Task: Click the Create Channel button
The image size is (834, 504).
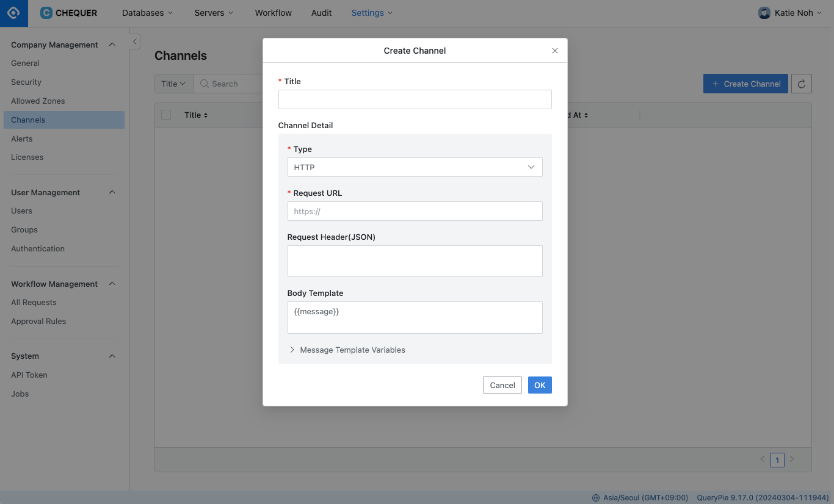Action: coord(745,84)
